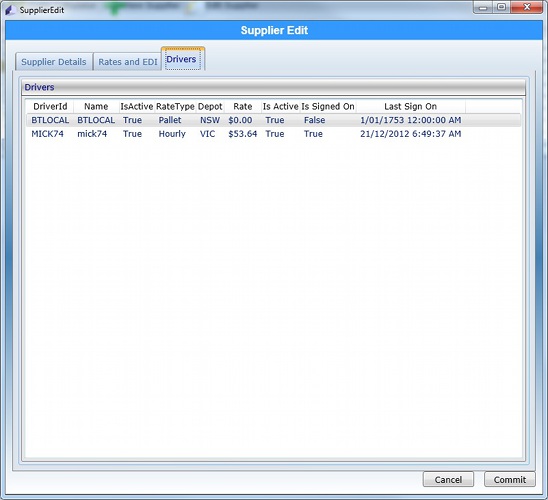The height and width of the screenshot is (500, 548).
Task: Select the Drivers tab
Action: (x=183, y=59)
